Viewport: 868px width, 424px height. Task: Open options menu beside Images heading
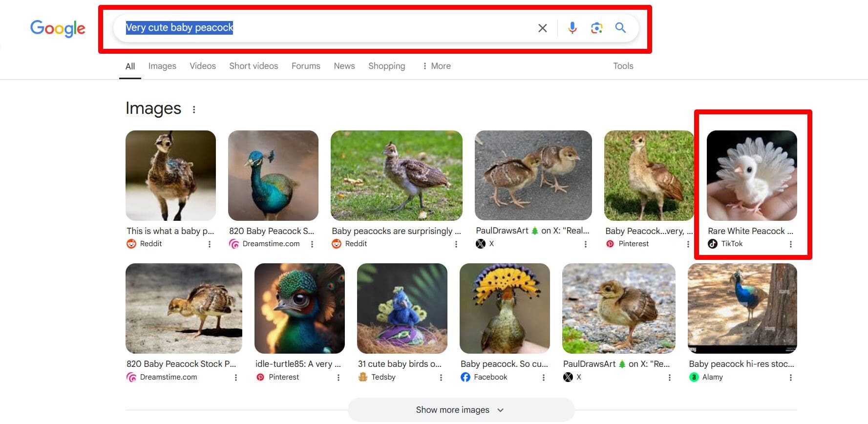194,109
